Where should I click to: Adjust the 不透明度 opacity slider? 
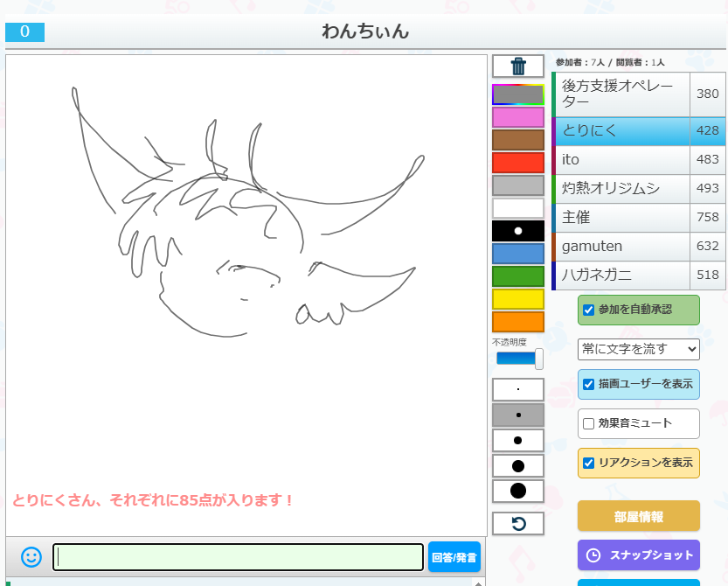pos(520,359)
